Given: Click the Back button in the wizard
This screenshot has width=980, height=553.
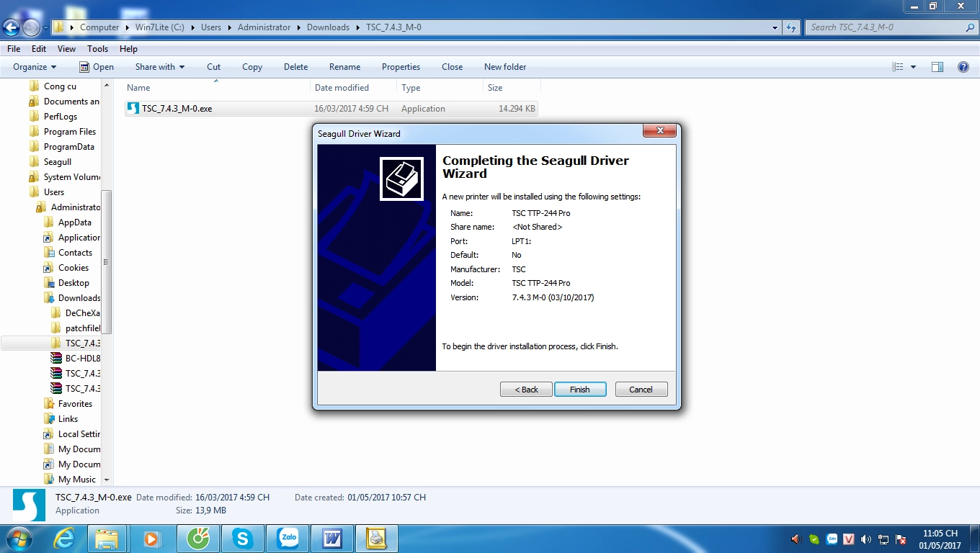Looking at the screenshot, I should coord(526,389).
